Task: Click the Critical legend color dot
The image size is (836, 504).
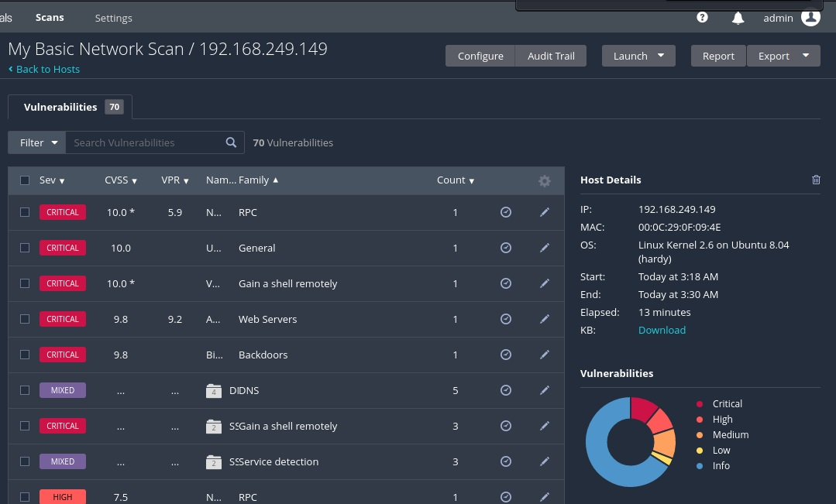Action: click(x=700, y=404)
